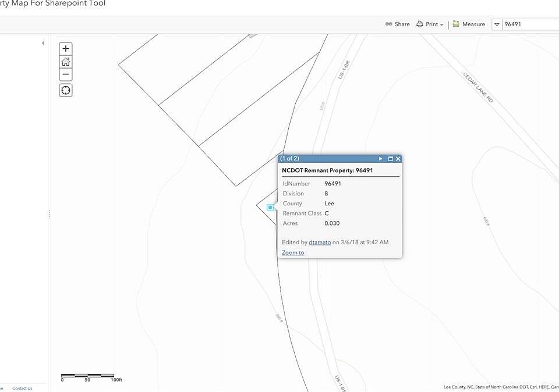Activate the Measure tool
The width and height of the screenshot is (559, 392).
(x=469, y=24)
